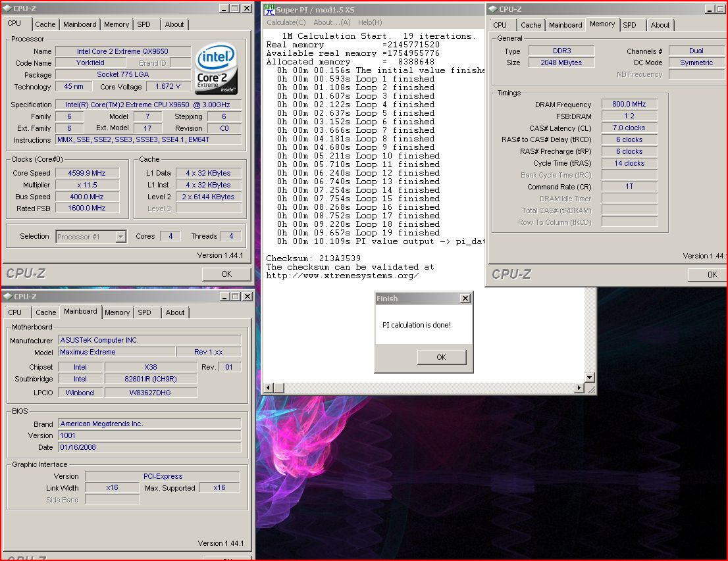Screen dimensions: 728x561
Task: Click the memory Size value 2048 MBytes
Action: [561, 62]
